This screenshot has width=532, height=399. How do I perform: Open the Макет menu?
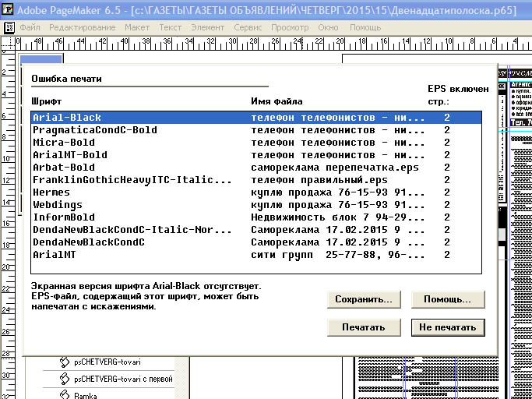point(137,27)
